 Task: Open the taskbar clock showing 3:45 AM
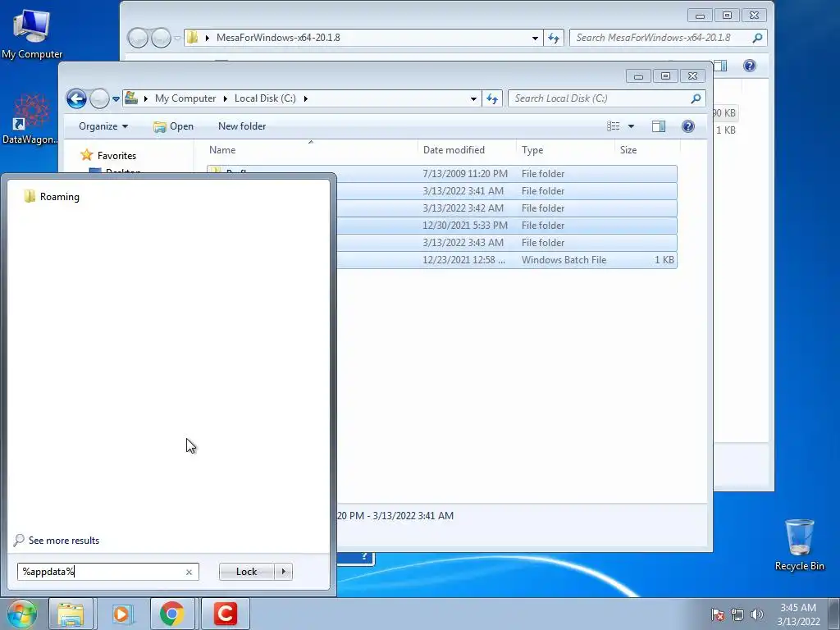(x=798, y=614)
